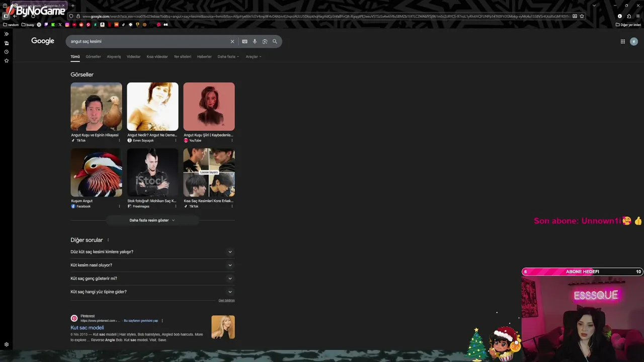Viewport: 644px width, 362px height.
Task: Open the Kick bookmark icon
Action: pos(53,25)
